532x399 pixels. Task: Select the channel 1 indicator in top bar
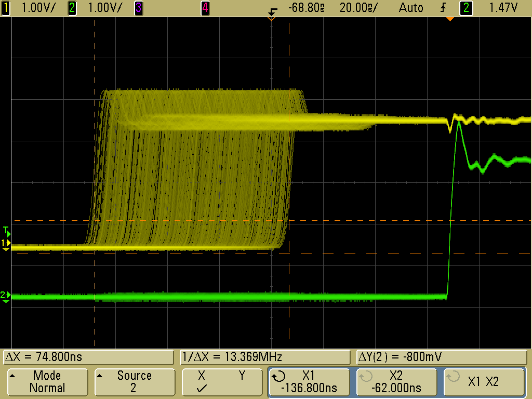[x=5, y=8]
